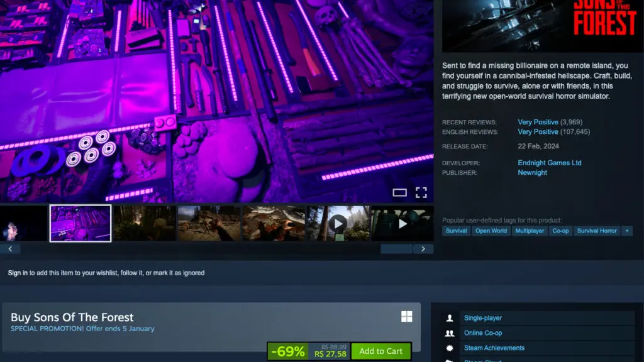Click Add to Cart for Sons Of The Forest
This screenshot has width=644, height=362.
[x=381, y=351]
